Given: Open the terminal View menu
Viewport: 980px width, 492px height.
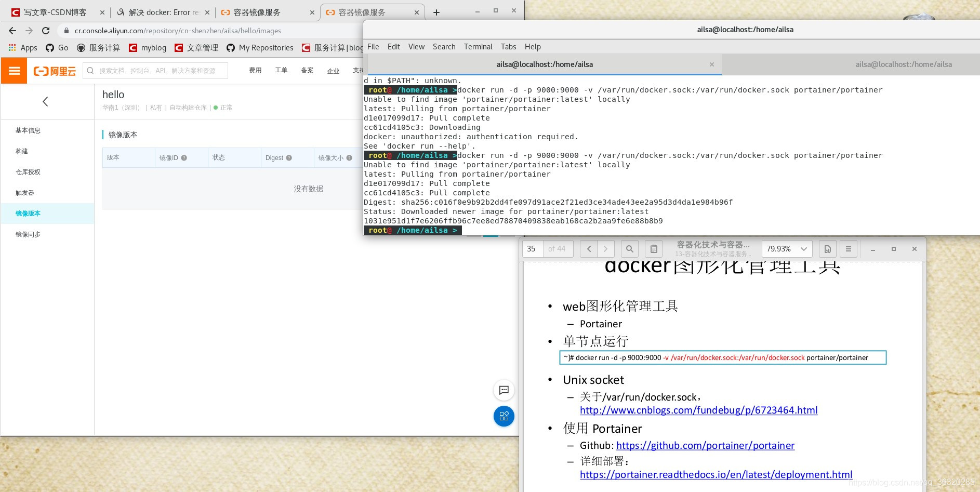Looking at the screenshot, I should pyautogui.click(x=416, y=47).
